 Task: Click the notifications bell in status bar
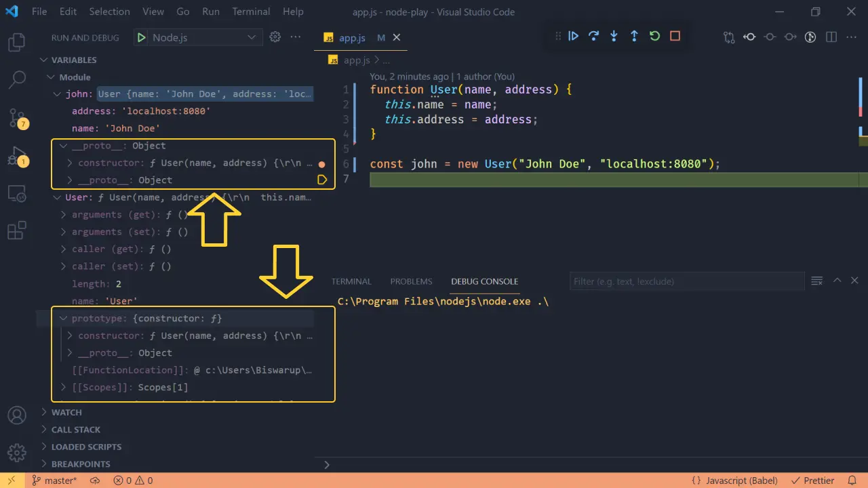tap(853, 481)
